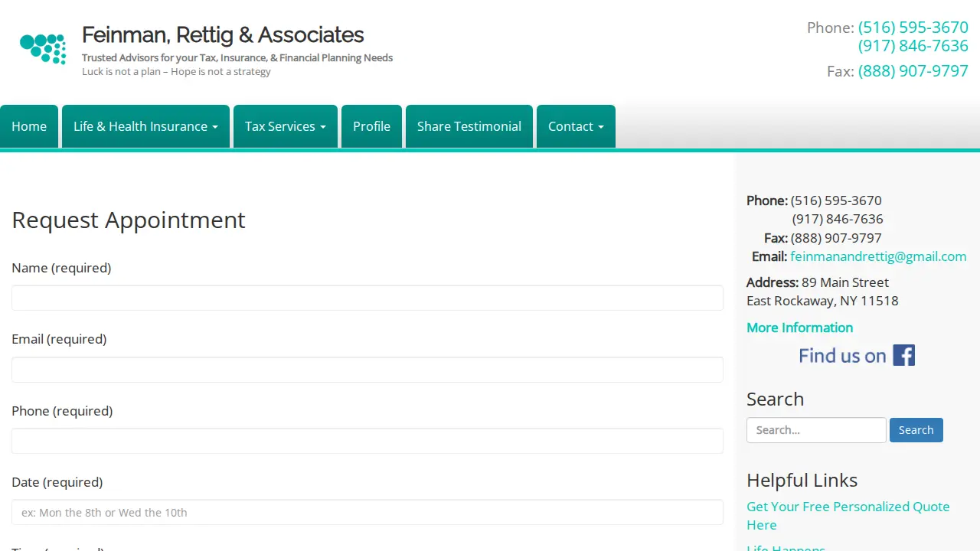Click the Phone required input field

[x=367, y=441]
